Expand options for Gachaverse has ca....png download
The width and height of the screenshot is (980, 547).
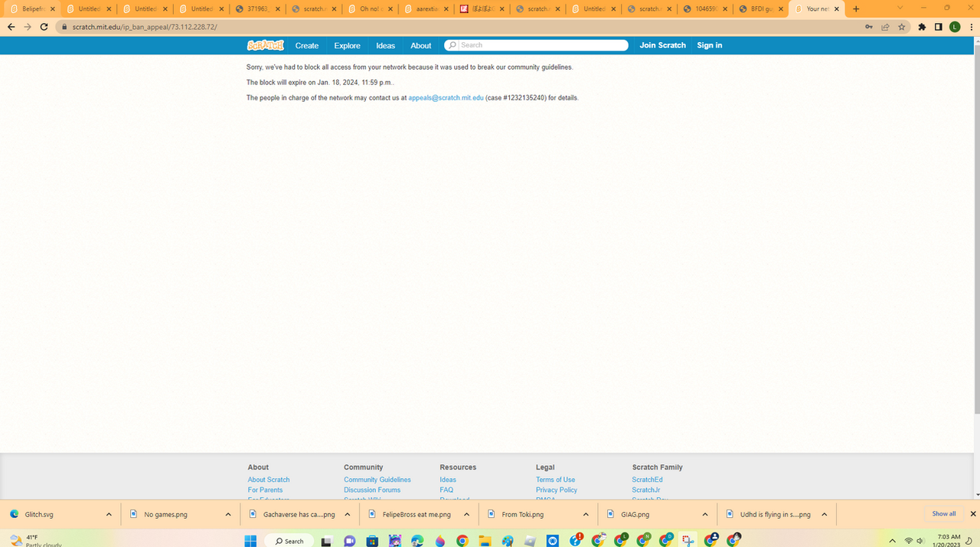click(x=347, y=515)
